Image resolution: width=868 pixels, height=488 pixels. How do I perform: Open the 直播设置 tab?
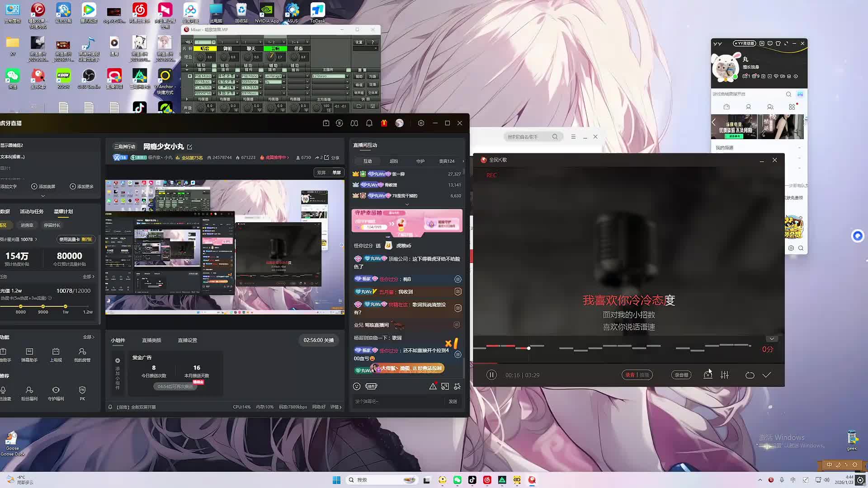coord(187,340)
